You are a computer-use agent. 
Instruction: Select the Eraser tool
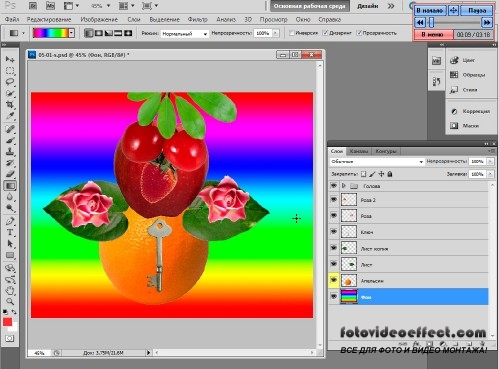(10, 174)
